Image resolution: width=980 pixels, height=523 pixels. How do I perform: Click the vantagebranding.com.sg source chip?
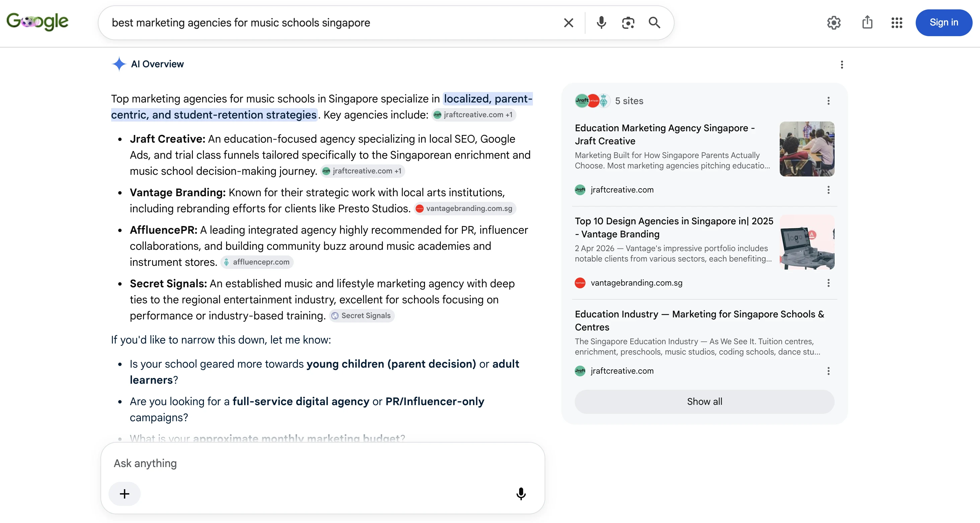465,209
